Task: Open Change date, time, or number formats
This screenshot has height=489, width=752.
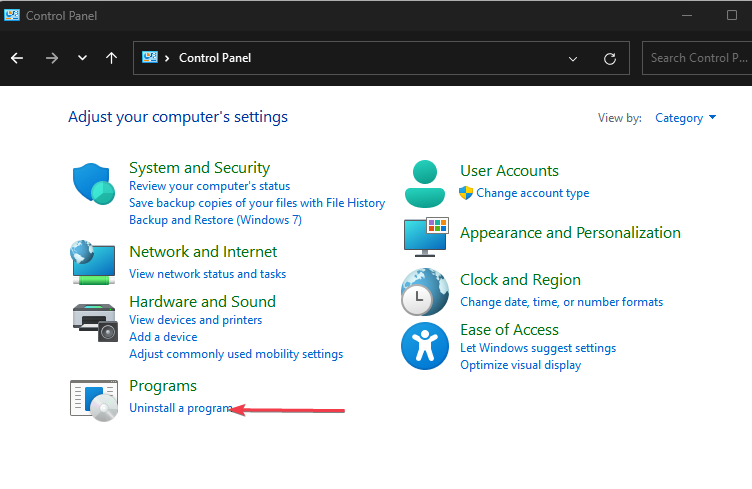Action: click(562, 302)
